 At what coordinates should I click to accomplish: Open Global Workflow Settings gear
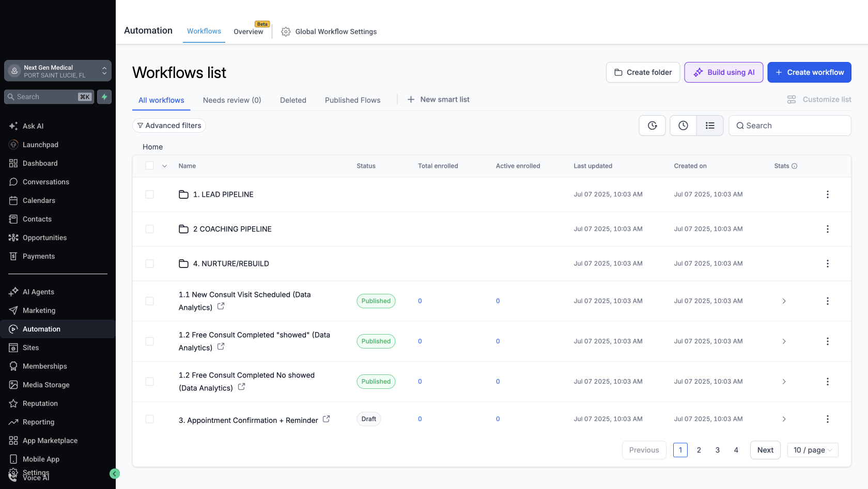point(286,31)
